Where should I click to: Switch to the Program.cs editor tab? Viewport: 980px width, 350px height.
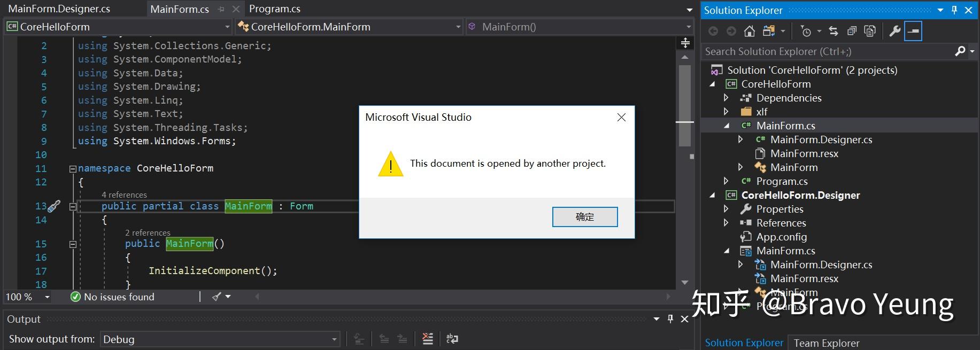coord(275,9)
